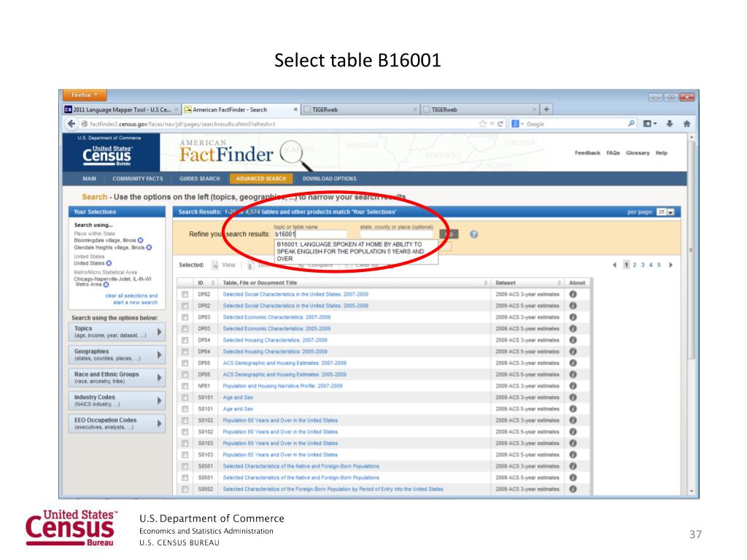The height and width of the screenshot is (560, 747).
Task: Click the United States Census Bureau header logo
Action: click(107, 155)
